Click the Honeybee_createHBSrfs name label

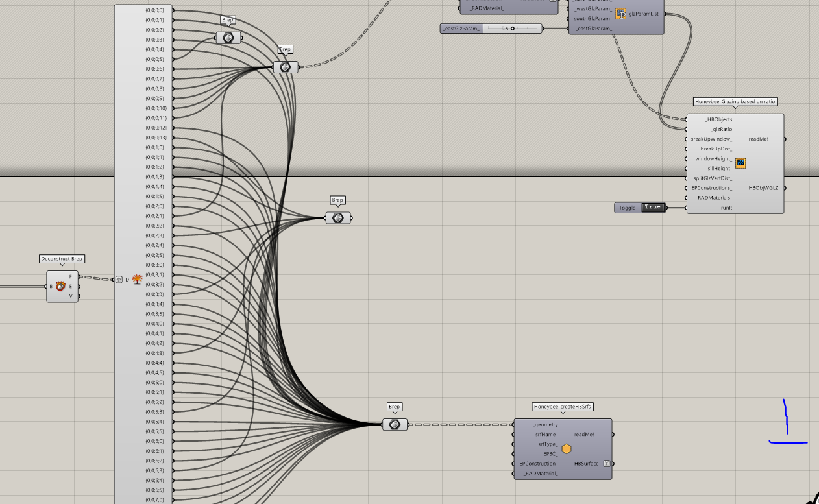[x=563, y=407]
